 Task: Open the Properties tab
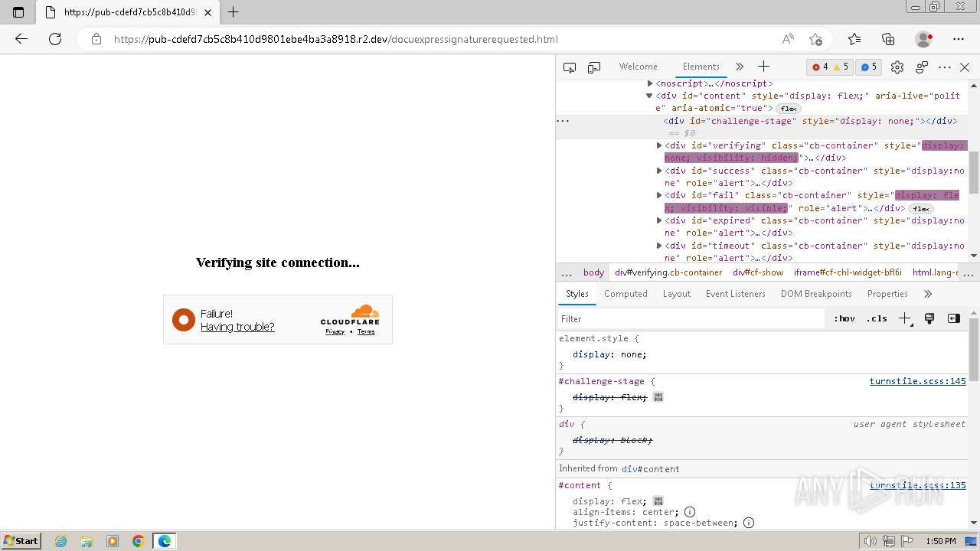point(887,294)
